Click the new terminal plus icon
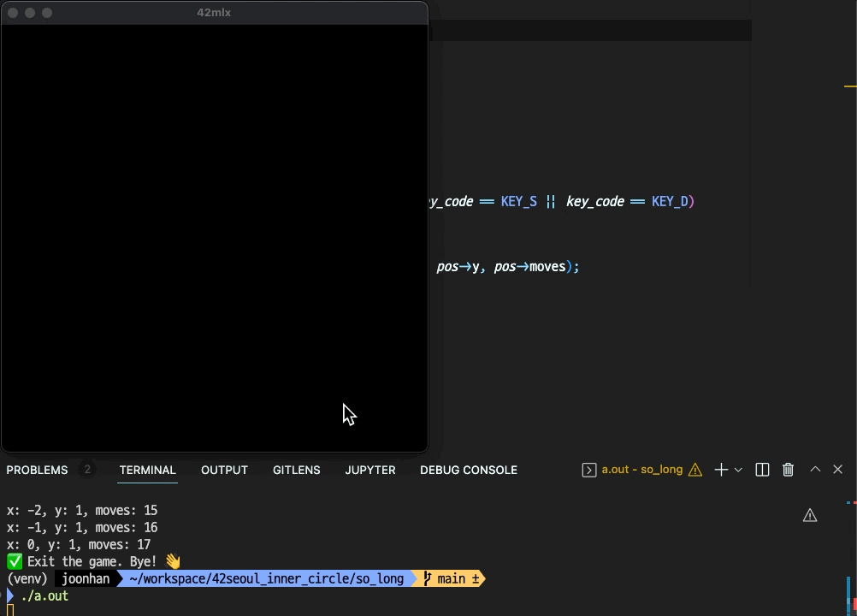The width and height of the screenshot is (857, 616). (721, 470)
